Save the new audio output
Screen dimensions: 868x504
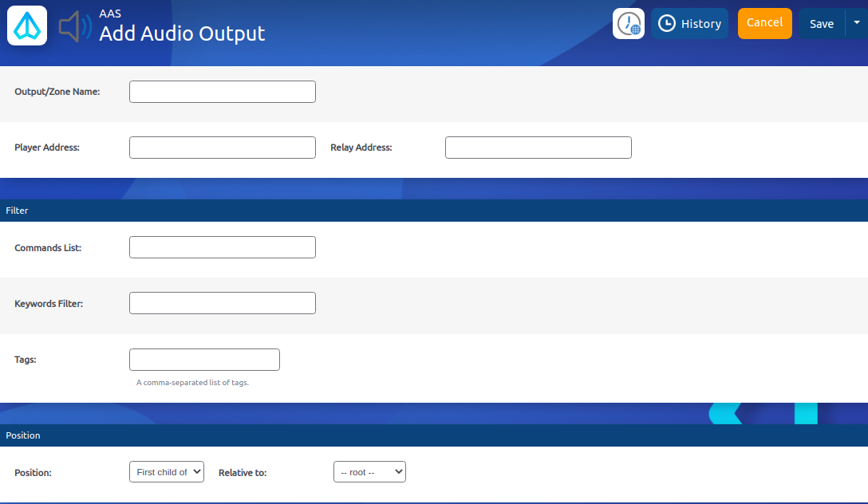821,24
